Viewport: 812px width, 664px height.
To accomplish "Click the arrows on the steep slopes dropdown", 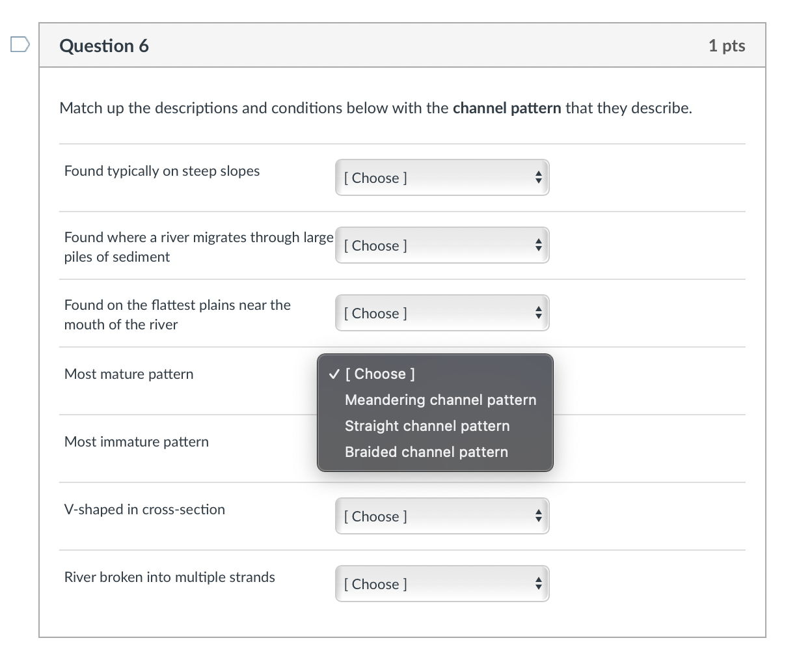I will pyautogui.click(x=538, y=178).
